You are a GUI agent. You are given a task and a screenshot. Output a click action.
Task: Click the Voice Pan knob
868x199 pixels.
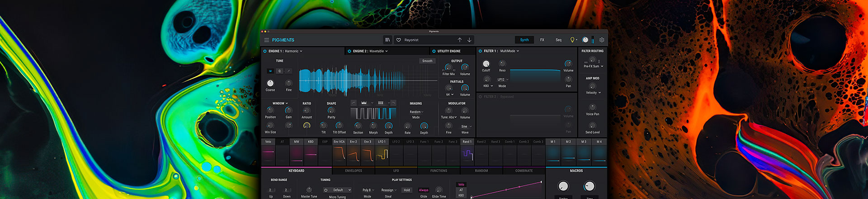[592, 108]
